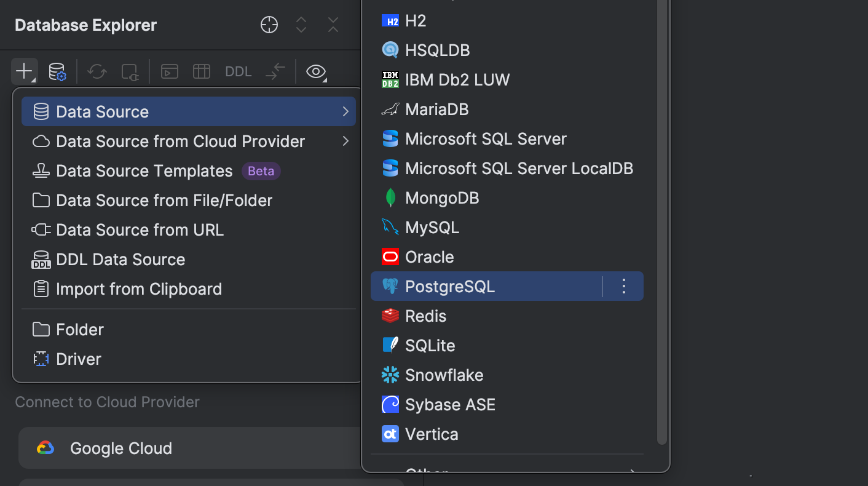Image resolution: width=868 pixels, height=486 pixels.
Task: Click the Oracle red logo icon
Action: pos(390,257)
